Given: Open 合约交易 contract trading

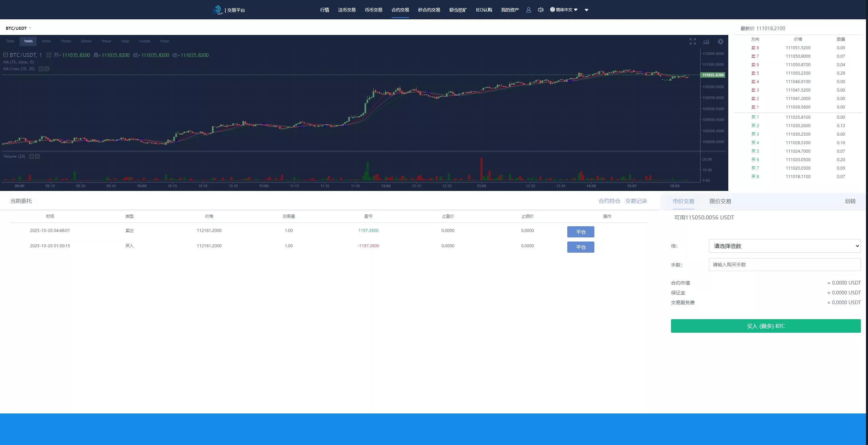Looking at the screenshot, I should (x=400, y=10).
